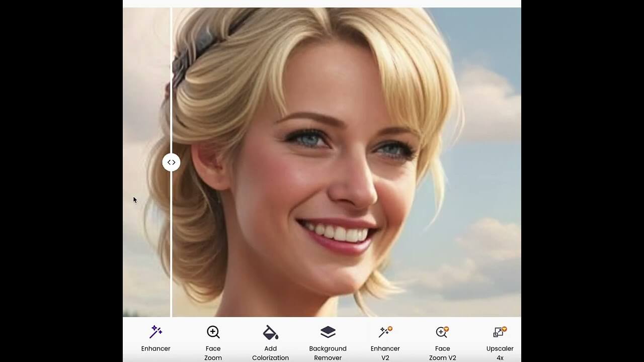Image resolution: width=644 pixels, height=362 pixels.
Task: Click the Face Zoom magnifier icon
Action: coord(213,332)
